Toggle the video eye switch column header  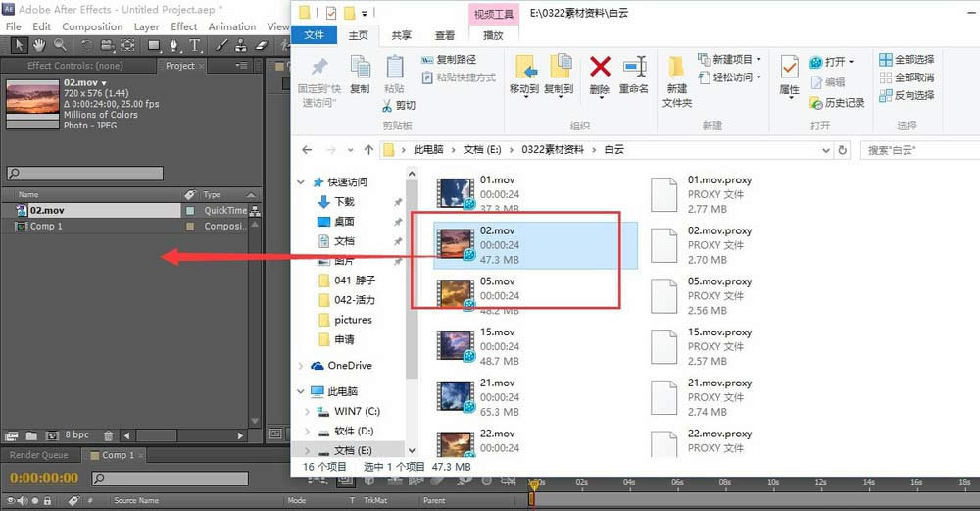coord(10,500)
